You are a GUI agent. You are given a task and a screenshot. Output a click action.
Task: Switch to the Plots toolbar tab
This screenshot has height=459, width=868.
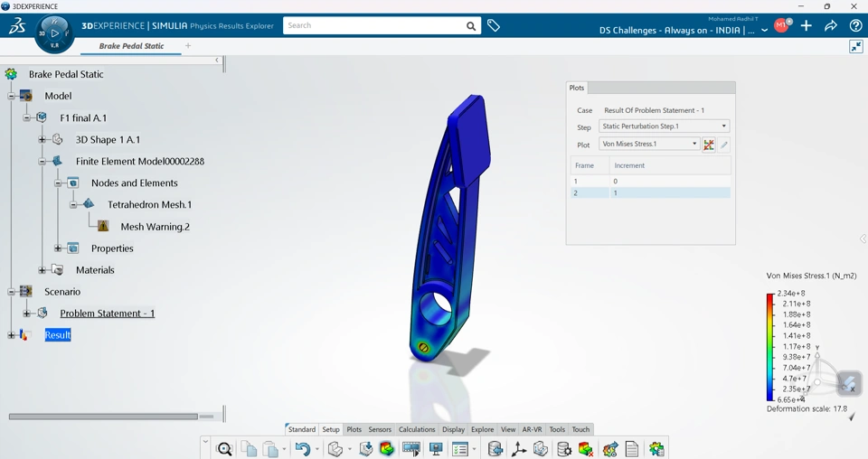coord(354,429)
